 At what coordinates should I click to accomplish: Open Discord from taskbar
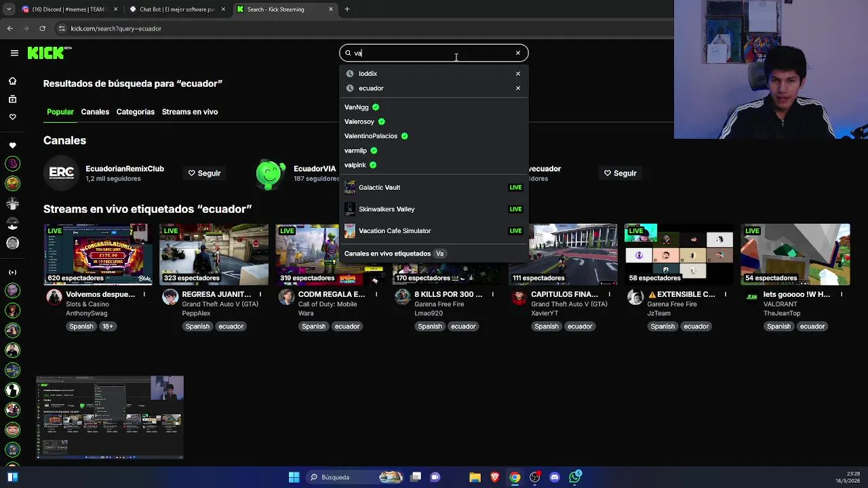click(555, 477)
